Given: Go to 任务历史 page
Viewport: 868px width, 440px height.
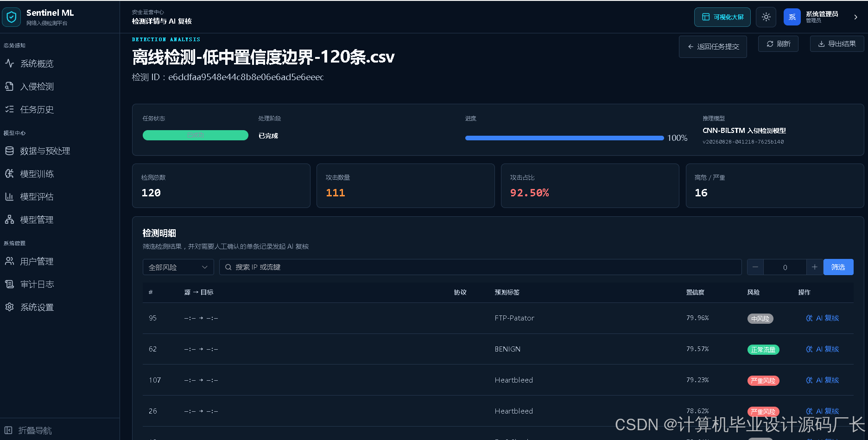Looking at the screenshot, I should (37, 110).
